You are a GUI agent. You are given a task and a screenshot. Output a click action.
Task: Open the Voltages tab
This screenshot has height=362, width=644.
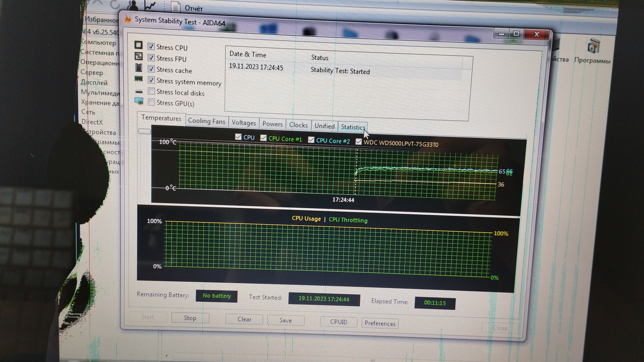point(244,123)
